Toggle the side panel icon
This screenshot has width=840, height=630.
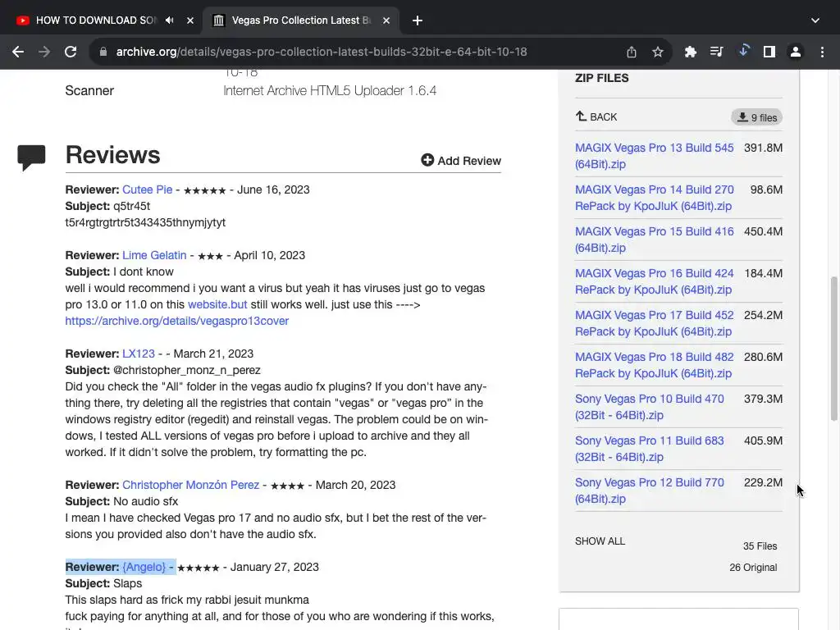click(x=769, y=52)
